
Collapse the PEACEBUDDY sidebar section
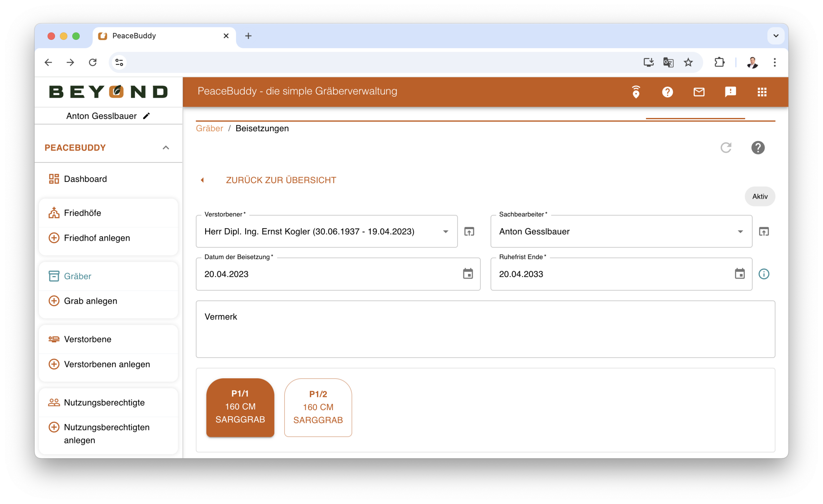pos(166,148)
